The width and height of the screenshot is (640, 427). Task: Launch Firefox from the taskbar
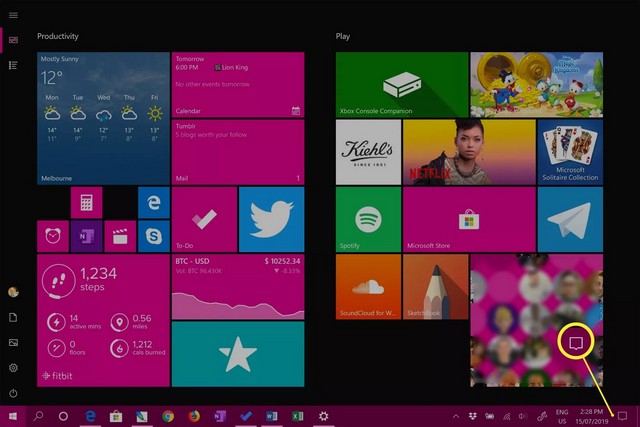[x=194, y=416]
